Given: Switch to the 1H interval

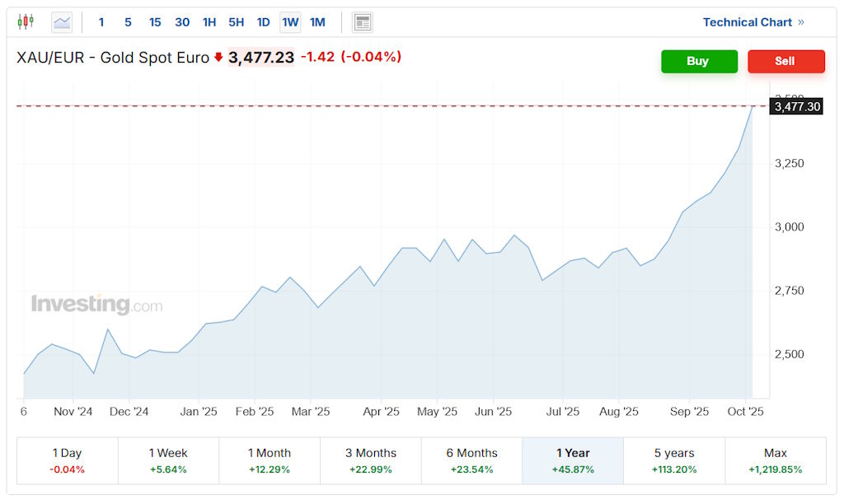Looking at the screenshot, I should coord(209,22).
